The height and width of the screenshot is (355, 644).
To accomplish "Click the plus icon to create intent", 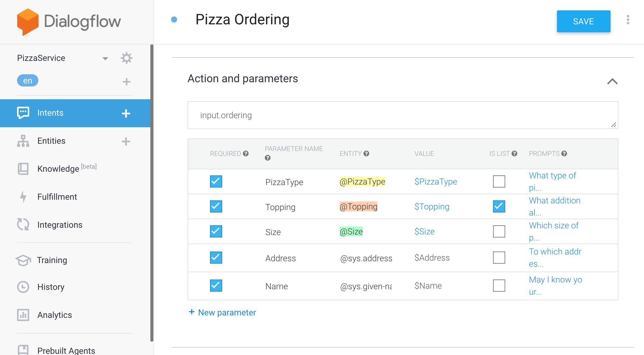I will coord(126,114).
